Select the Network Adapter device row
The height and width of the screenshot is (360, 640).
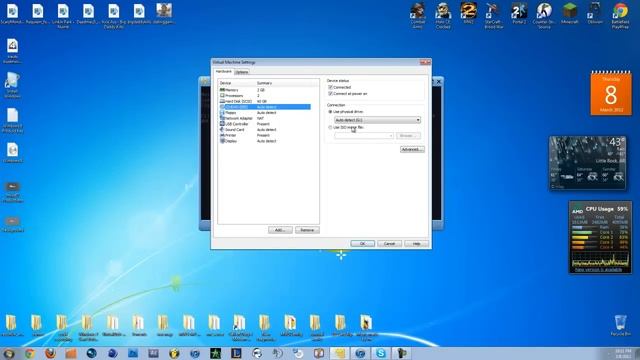[x=265, y=118]
